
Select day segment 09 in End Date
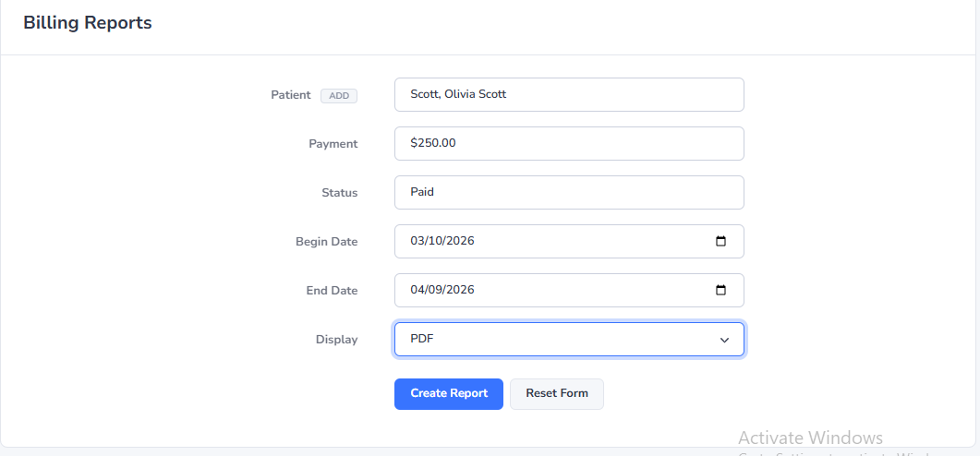(x=435, y=290)
